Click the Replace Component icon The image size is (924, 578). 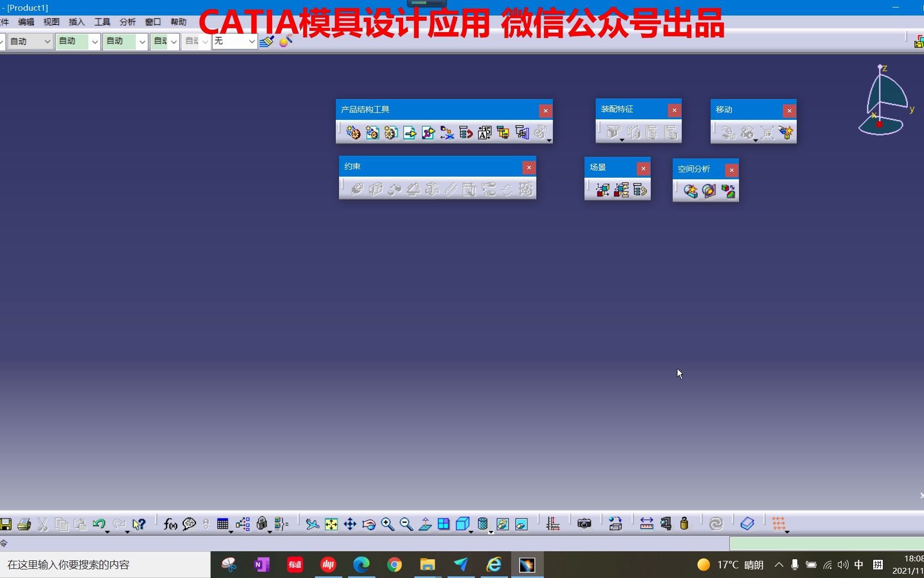pyautogui.click(x=447, y=132)
